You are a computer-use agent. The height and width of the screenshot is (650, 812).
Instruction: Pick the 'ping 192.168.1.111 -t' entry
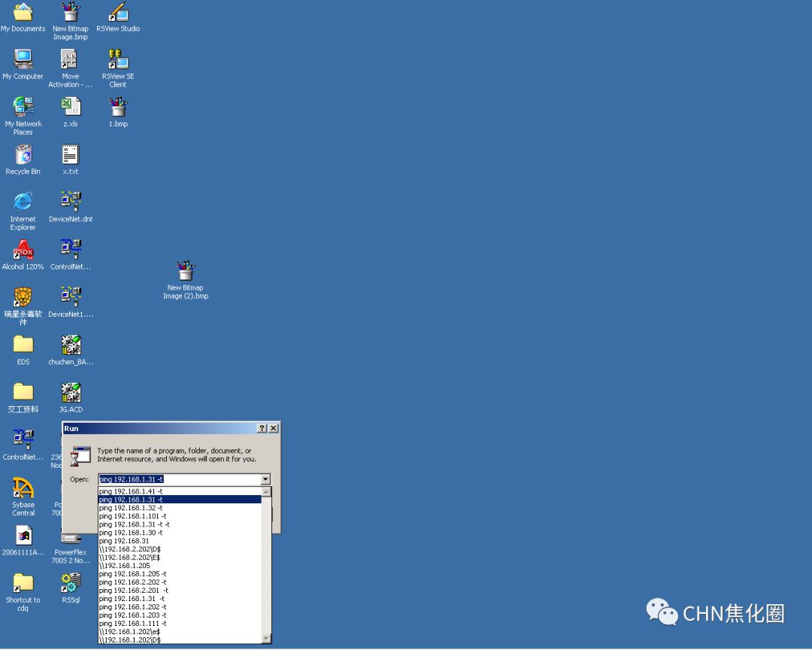pos(180,624)
